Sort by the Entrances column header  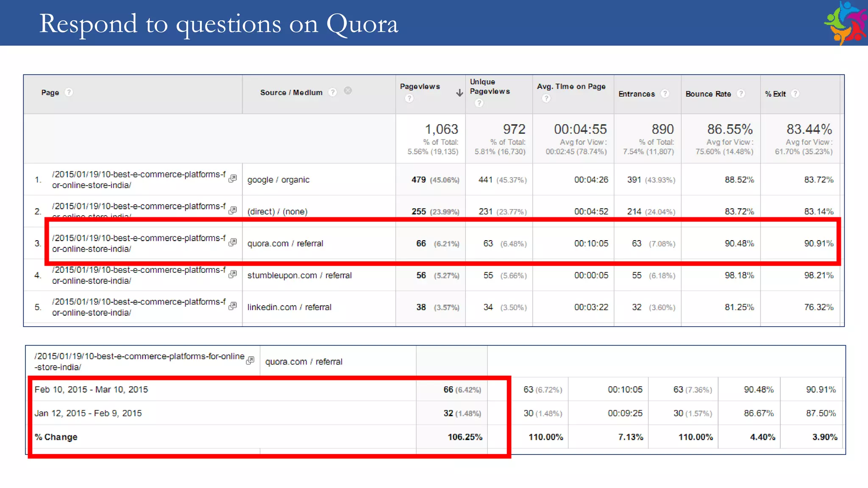[x=637, y=94]
